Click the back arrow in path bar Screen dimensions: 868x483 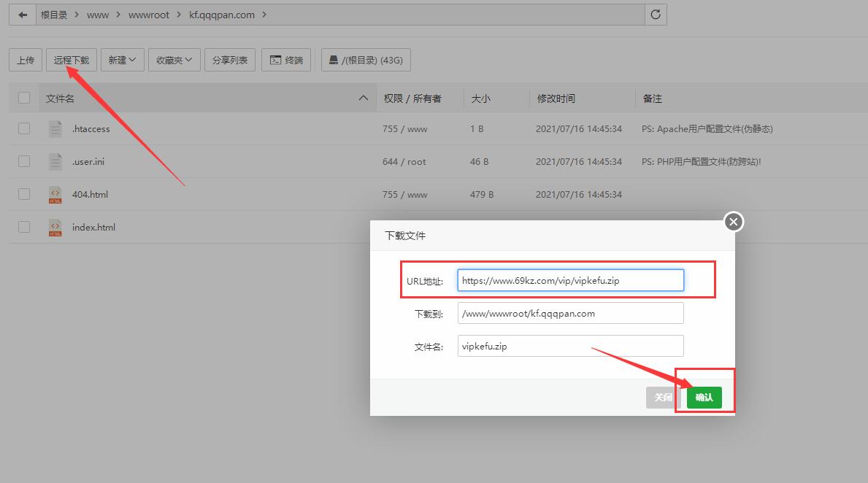tap(23, 15)
